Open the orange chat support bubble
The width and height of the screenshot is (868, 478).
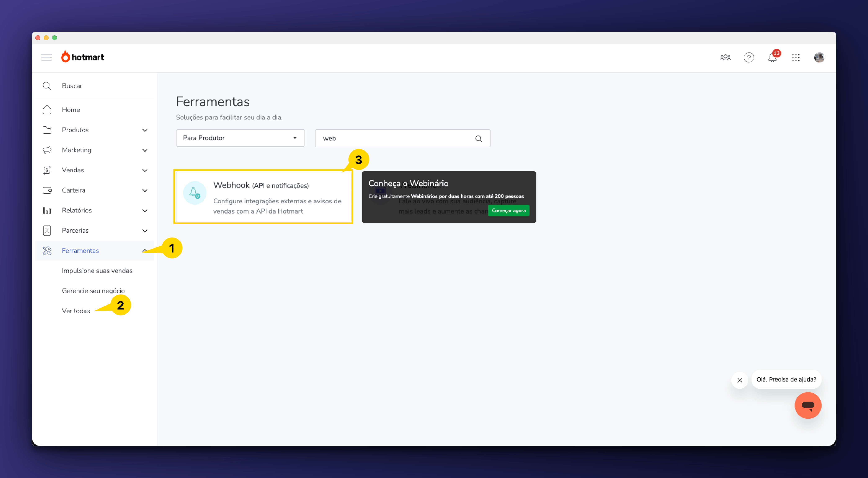808,405
